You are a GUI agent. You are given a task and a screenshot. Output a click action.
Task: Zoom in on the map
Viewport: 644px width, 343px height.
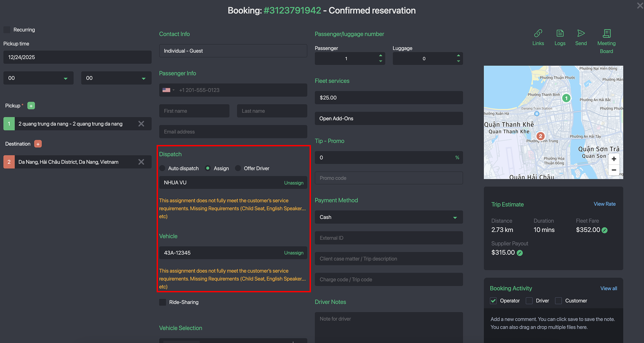tap(614, 159)
